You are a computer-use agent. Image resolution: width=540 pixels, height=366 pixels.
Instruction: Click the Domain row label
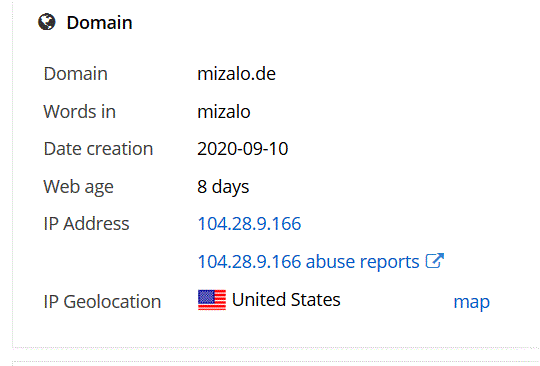click(75, 74)
